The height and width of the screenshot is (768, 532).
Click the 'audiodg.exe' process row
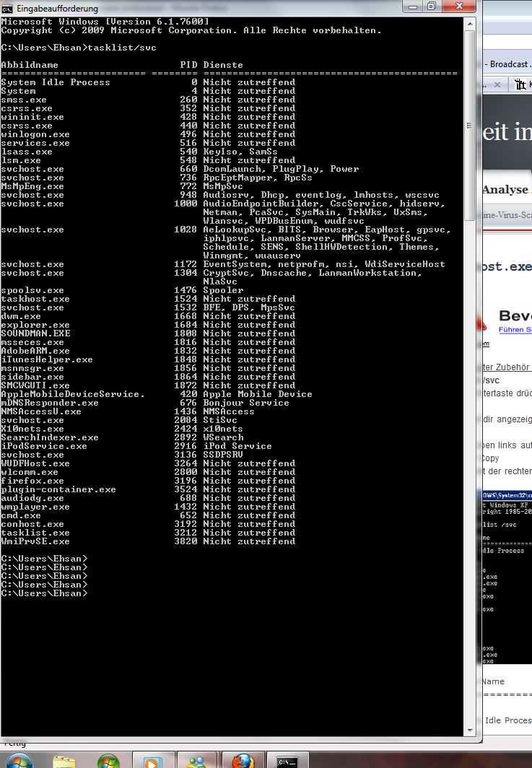pyautogui.click(x=148, y=498)
